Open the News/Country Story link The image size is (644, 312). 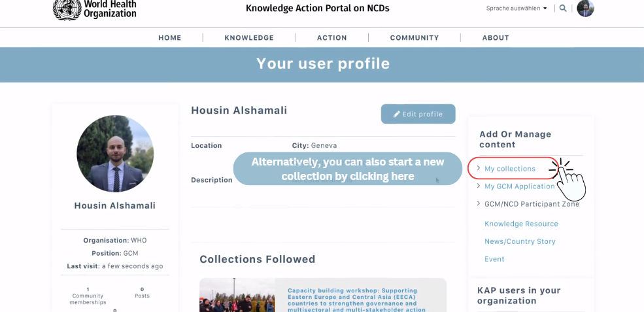click(x=520, y=241)
